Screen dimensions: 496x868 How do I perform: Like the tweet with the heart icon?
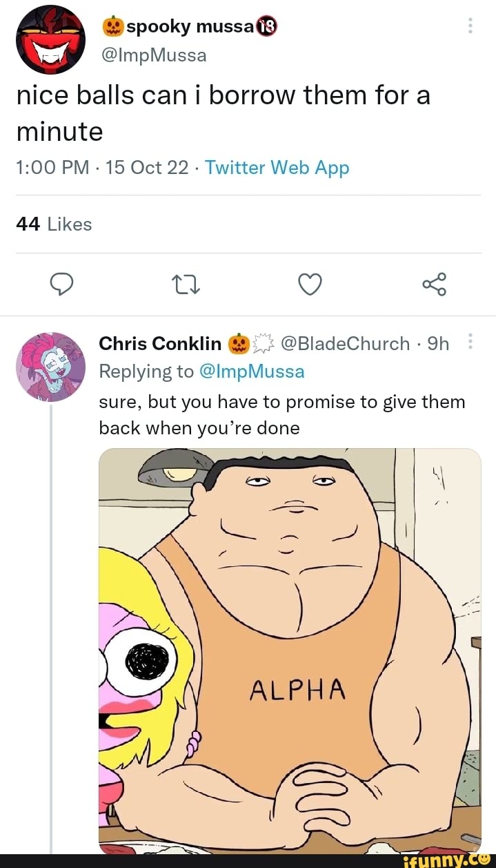tap(310, 284)
